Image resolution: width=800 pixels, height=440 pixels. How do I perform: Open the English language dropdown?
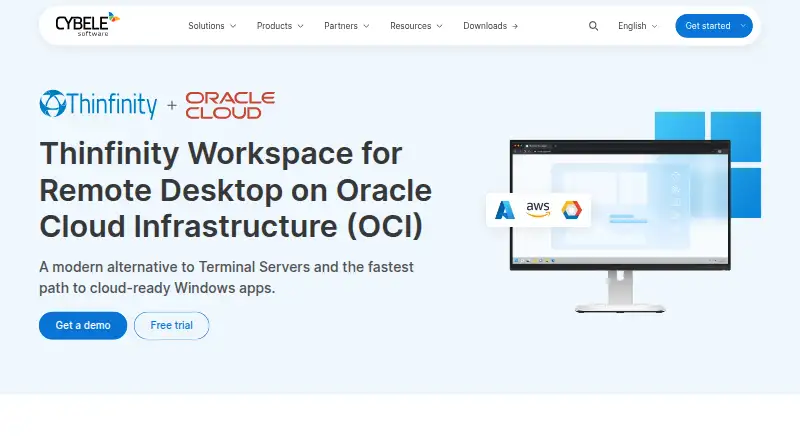click(637, 26)
